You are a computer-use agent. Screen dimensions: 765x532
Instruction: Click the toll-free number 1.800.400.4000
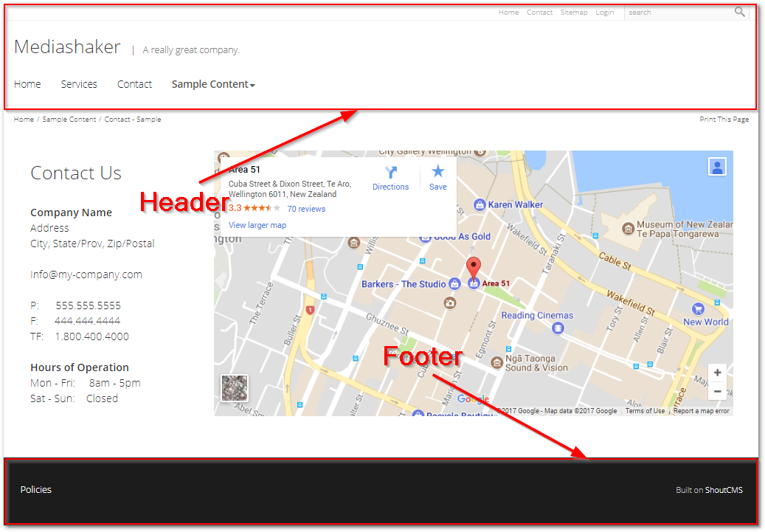click(x=91, y=336)
